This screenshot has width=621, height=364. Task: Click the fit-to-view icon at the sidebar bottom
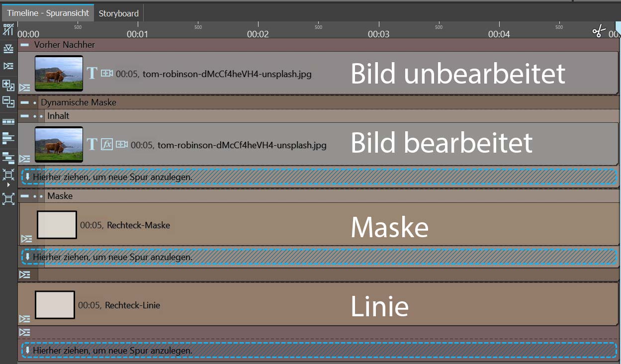(8, 199)
